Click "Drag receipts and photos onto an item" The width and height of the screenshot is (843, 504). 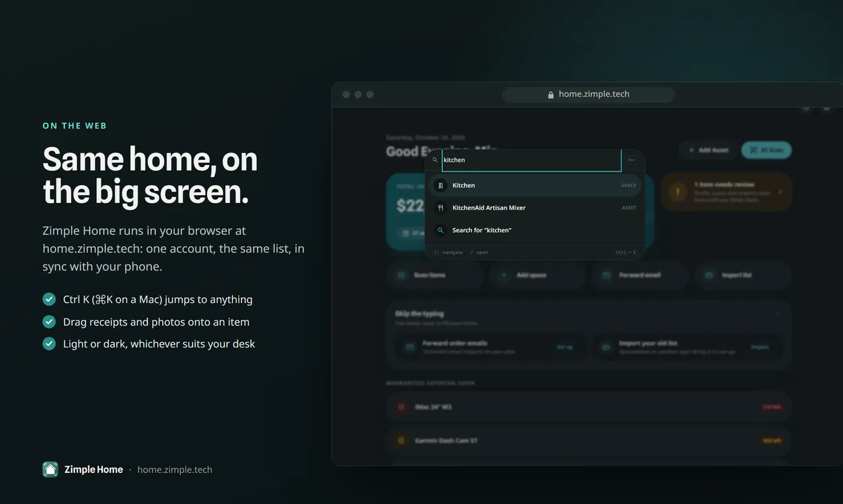(x=156, y=322)
